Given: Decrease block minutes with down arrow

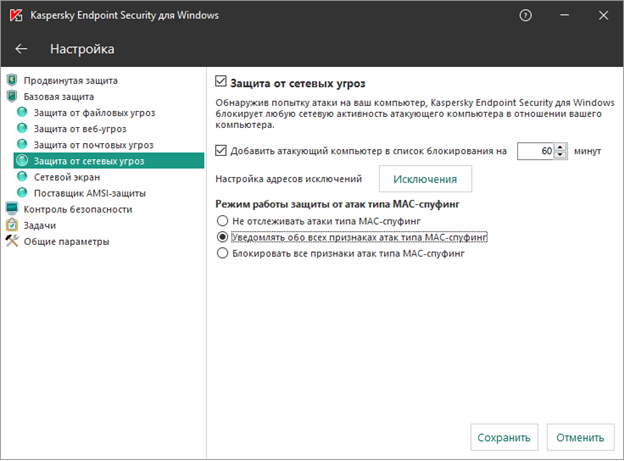Looking at the screenshot, I should 561,155.
